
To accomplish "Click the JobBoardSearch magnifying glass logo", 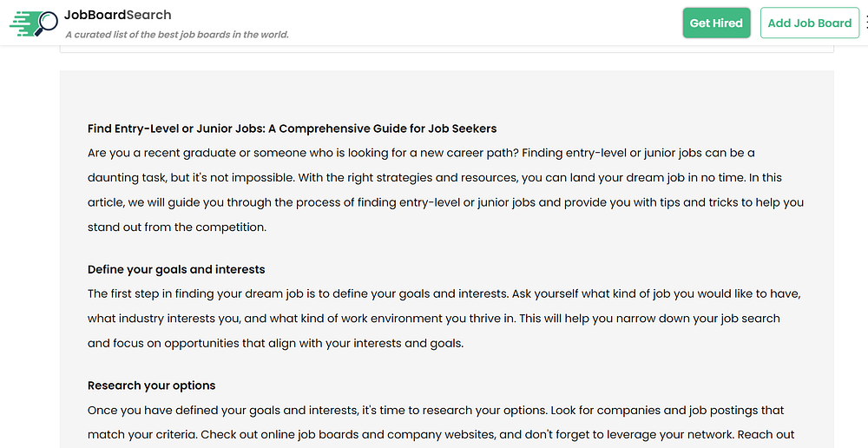I will [x=35, y=23].
